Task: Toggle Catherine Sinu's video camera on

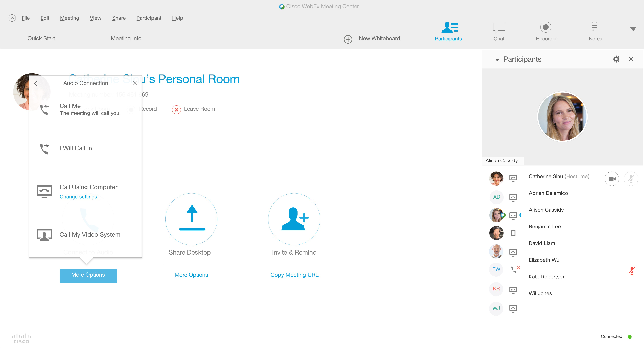Action: (x=612, y=178)
